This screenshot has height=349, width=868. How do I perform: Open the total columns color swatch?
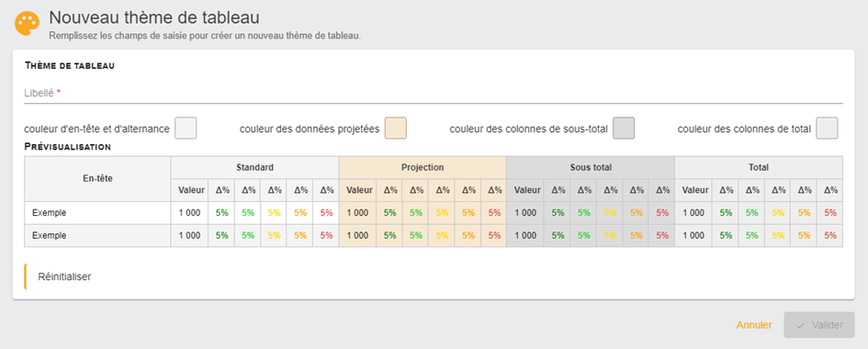(x=827, y=129)
